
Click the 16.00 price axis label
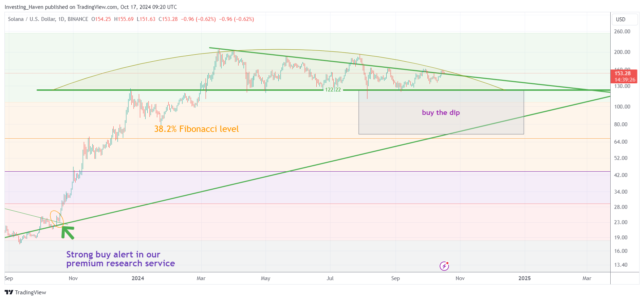(x=621, y=251)
